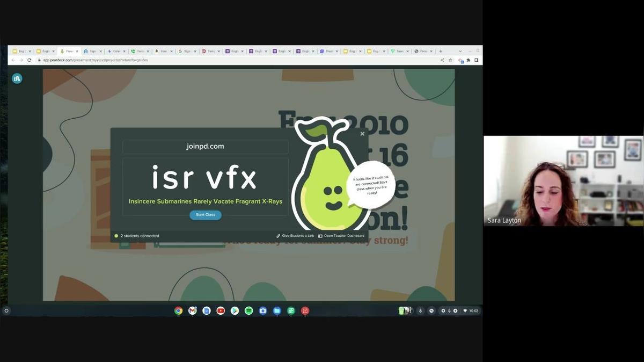This screenshot has width=644, height=362.
Task: Close the Pear Deck join dialog
Action: pos(362,134)
